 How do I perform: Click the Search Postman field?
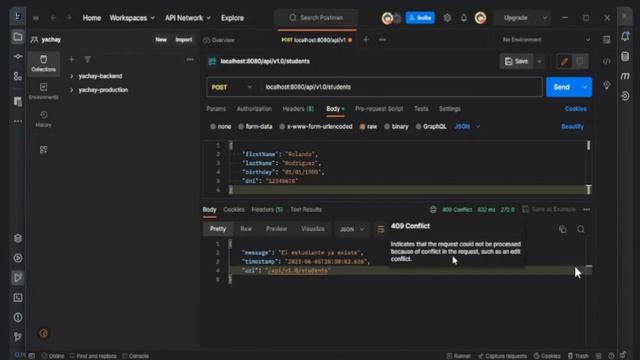pyautogui.click(x=317, y=18)
